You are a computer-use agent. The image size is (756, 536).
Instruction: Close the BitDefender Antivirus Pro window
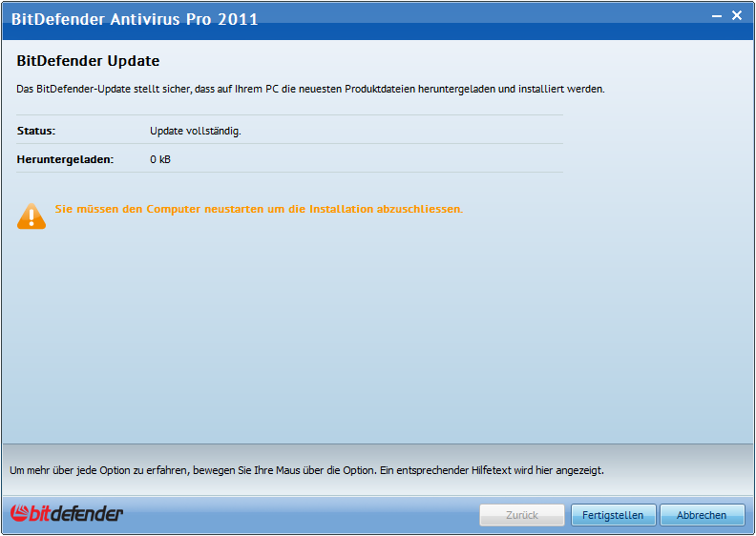[737, 15]
